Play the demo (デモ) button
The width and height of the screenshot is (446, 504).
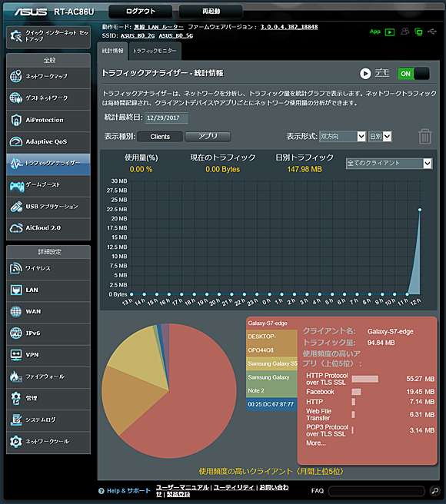pyautogui.click(x=365, y=74)
